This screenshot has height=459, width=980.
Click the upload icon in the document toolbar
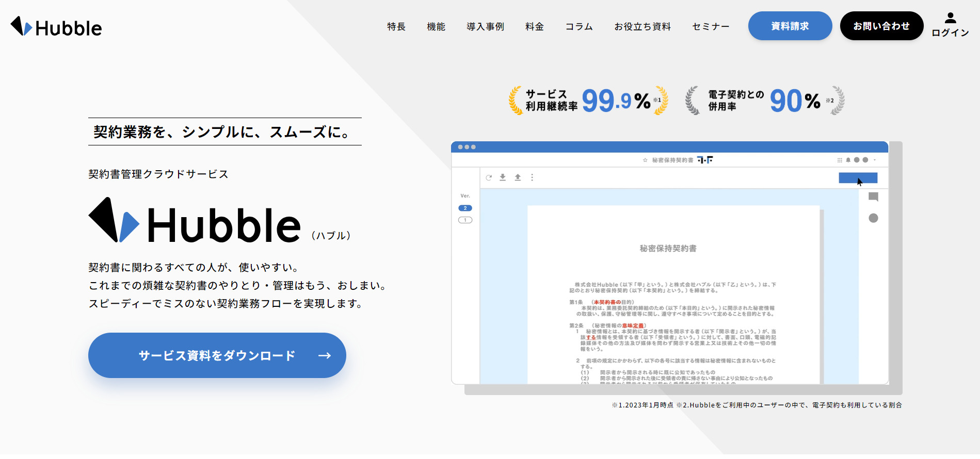(x=518, y=177)
